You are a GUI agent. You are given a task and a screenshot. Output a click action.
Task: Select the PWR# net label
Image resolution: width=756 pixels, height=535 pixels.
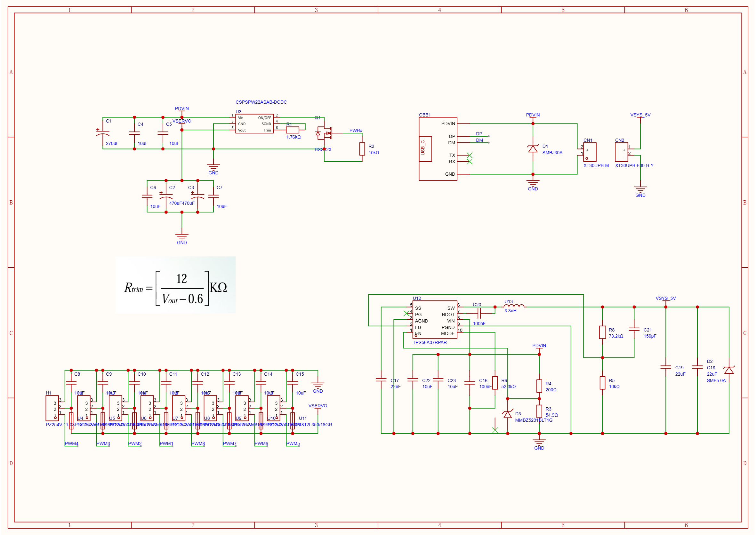pyautogui.click(x=356, y=131)
